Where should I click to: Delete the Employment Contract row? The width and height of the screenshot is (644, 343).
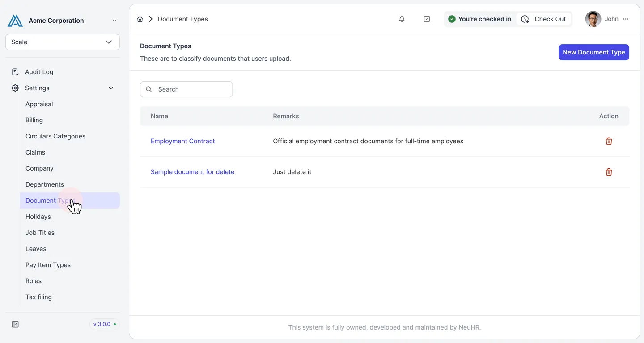pyautogui.click(x=609, y=141)
